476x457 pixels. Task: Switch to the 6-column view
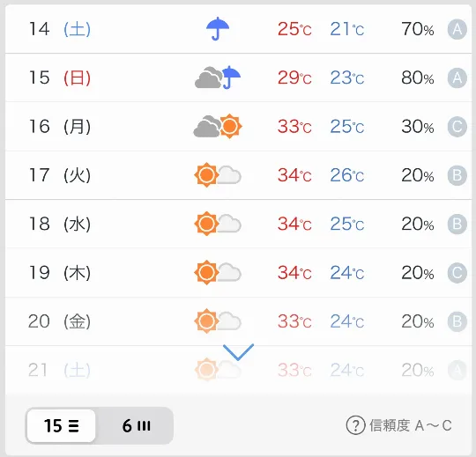click(x=136, y=425)
